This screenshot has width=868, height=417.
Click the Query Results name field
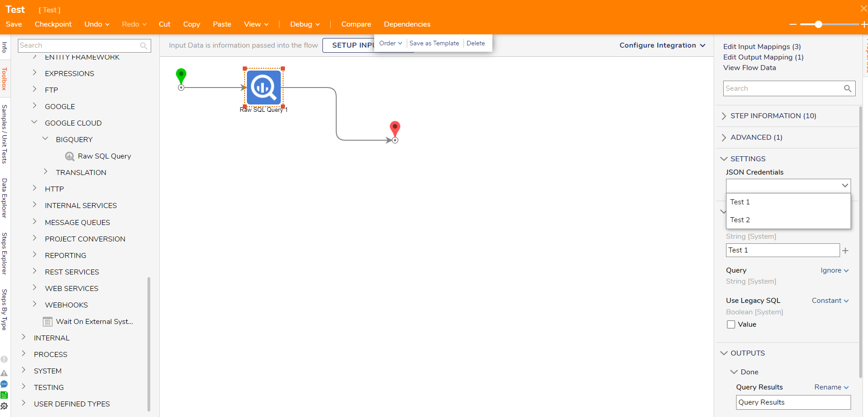[x=793, y=402]
